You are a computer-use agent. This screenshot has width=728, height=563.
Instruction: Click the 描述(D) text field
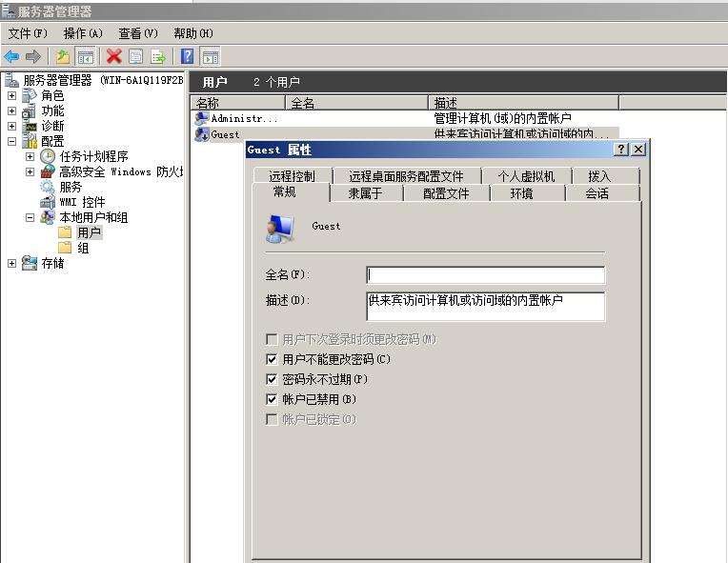(x=486, y=307)
